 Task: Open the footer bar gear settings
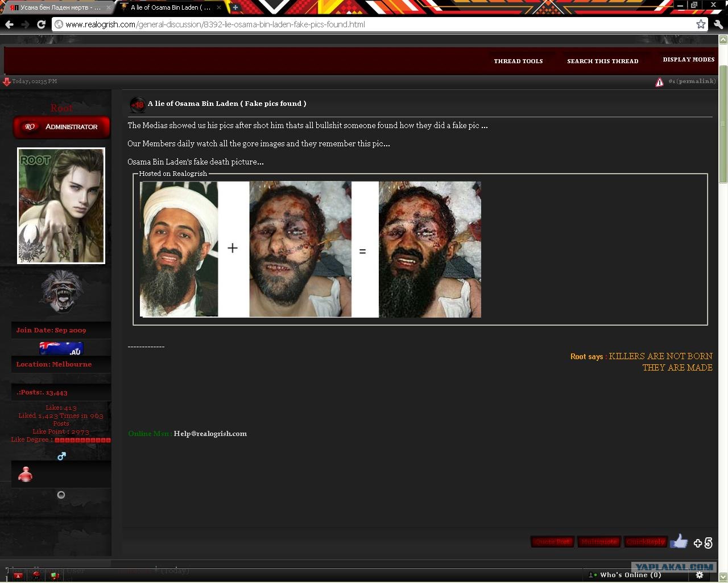pos(700,575)
